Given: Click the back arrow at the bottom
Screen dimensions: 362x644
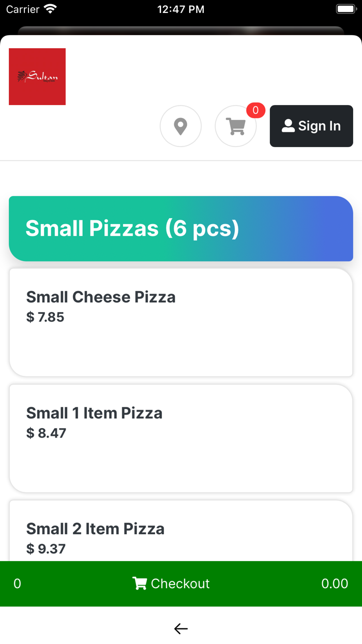Looking at the screenshot, I should click(180, 628).
